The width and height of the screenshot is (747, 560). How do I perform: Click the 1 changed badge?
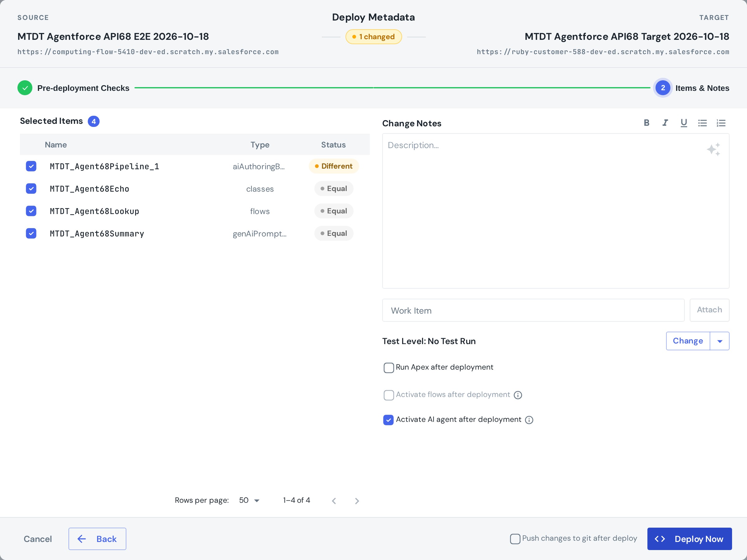pyautogui.click(x=373, y=36)
